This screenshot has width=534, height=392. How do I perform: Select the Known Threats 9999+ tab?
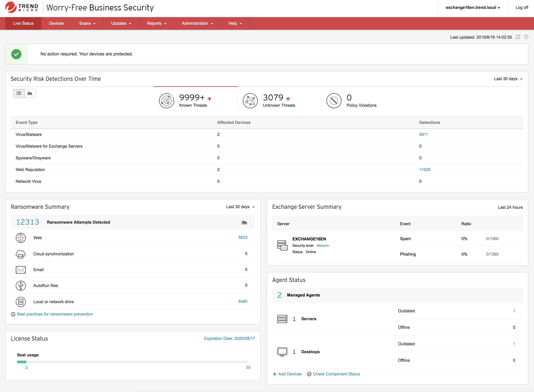[x=196, y=101]
